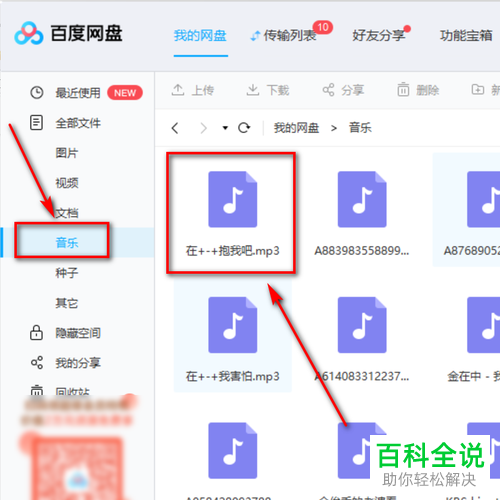This screenshot has height=500, width=500.
Task: Click 音乐 in the breadcrumb path
Action: pos(360,128)
